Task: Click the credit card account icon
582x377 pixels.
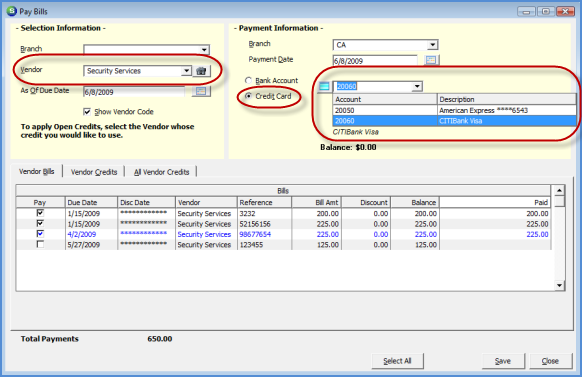Action: 324,86
